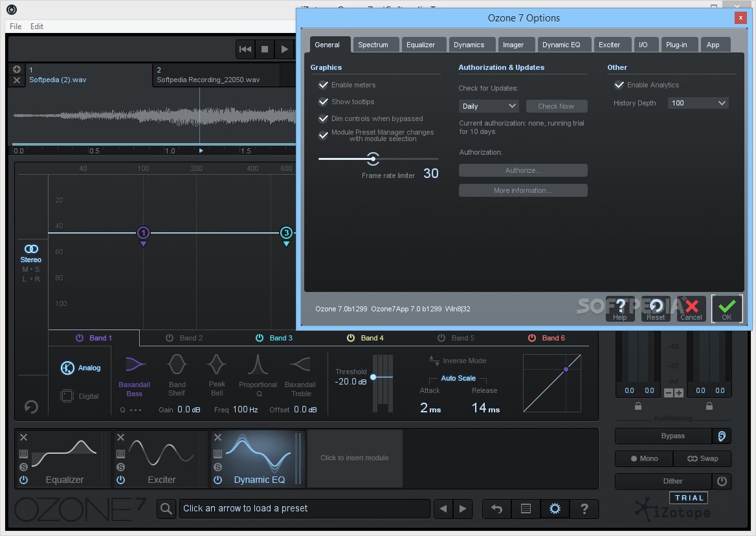Click the reset arrow icon beside Digital mode

pos(31,407)
